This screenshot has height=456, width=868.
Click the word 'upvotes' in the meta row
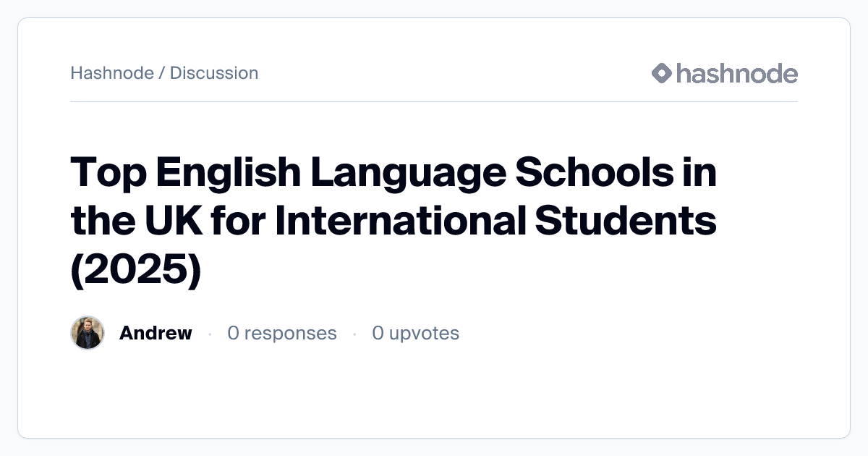pos(424,333)
